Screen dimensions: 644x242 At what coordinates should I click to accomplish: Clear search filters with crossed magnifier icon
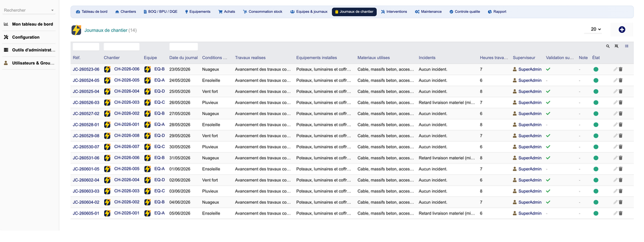pyautogui.click(x=617, y=47)
